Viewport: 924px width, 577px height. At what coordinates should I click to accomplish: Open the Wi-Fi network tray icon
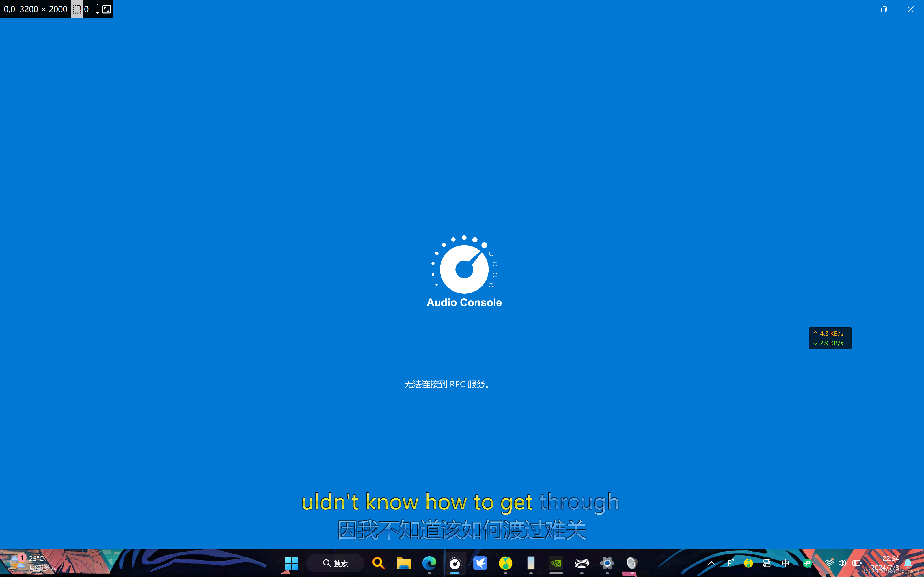(829, 563)
